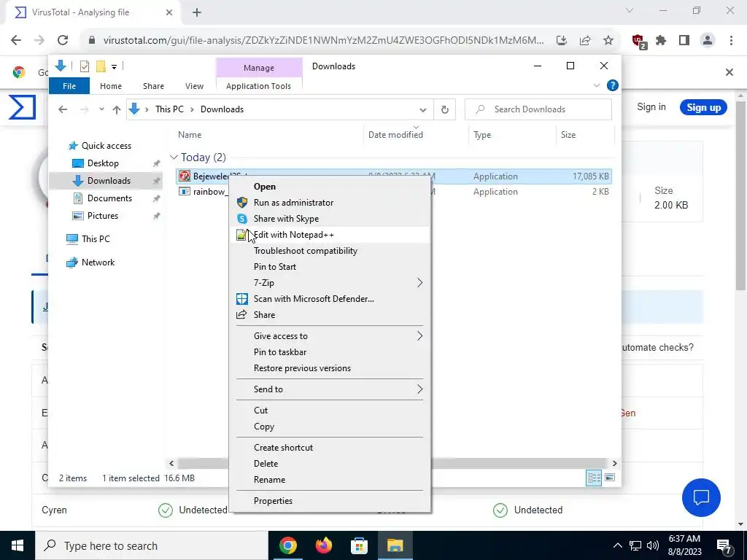Click the Microsoft Defender shield icon
747x560 pixels.
pyautogui.click(x=242, y=299)
